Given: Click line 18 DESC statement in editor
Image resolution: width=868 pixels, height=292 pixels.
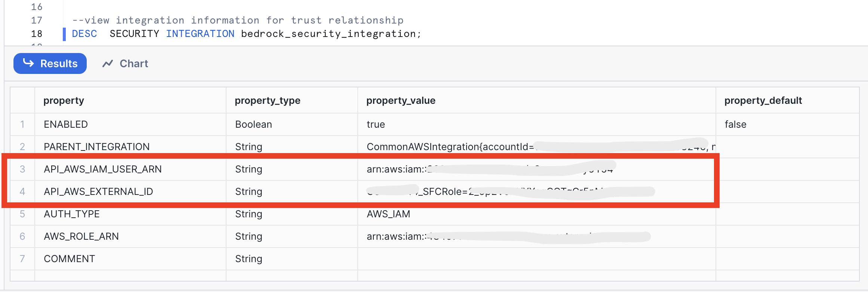Looking at the screenshot, I should click(x=246, y=34).
